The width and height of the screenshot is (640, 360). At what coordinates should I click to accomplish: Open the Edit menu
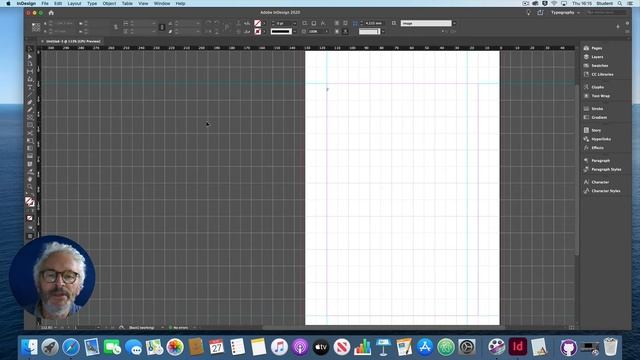click(x=58, y=3)
